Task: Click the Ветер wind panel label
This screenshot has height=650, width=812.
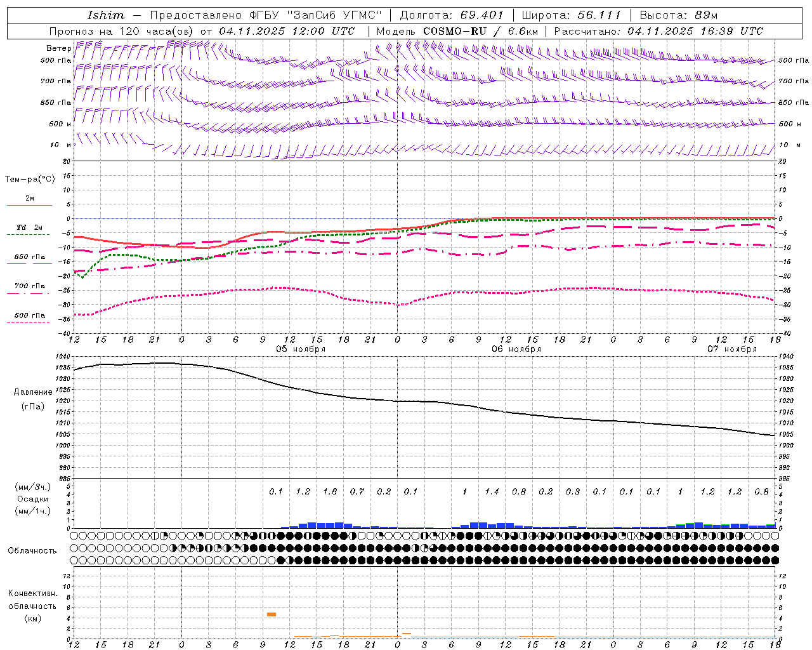Action: coord(58,48)
